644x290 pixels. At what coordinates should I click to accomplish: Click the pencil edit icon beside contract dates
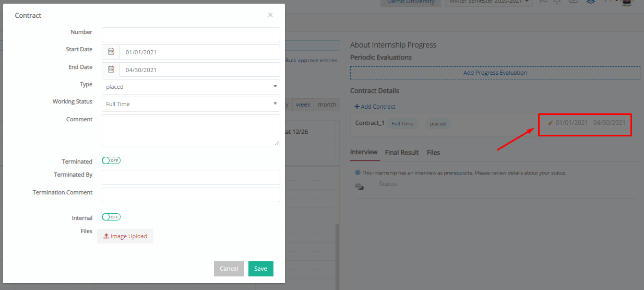[550, 123]
